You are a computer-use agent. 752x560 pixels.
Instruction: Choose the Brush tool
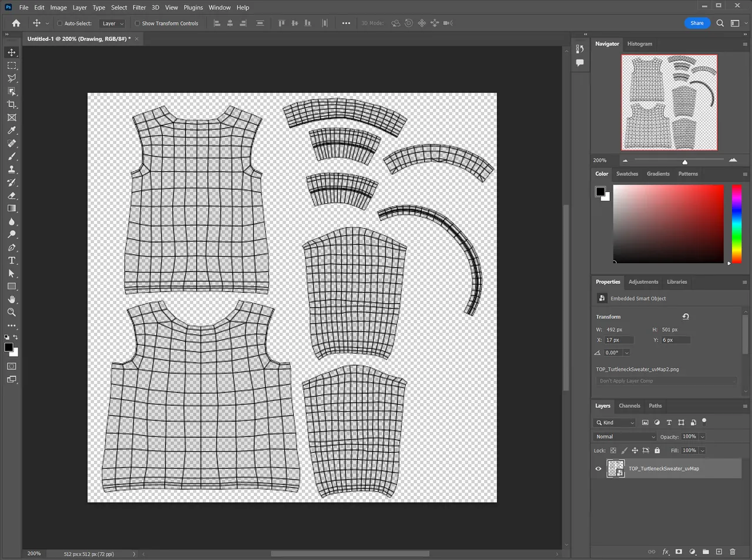12,156
